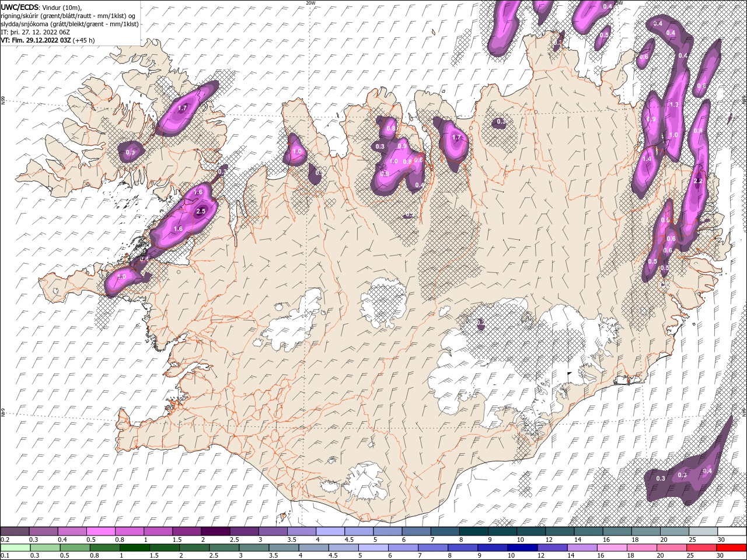Click the '20W' longitude label at map top
The height and width of the screenshot is (560, 747).
click(310, 3)
